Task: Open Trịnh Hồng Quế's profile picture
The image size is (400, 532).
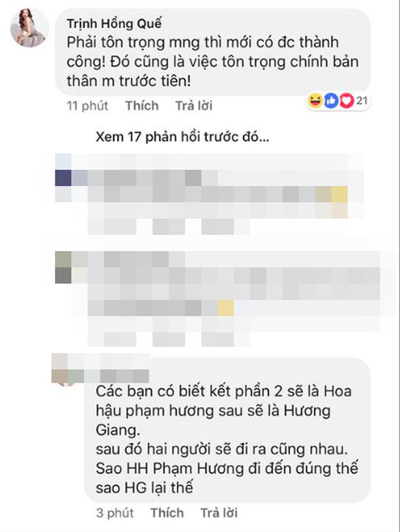Action: 30,27
